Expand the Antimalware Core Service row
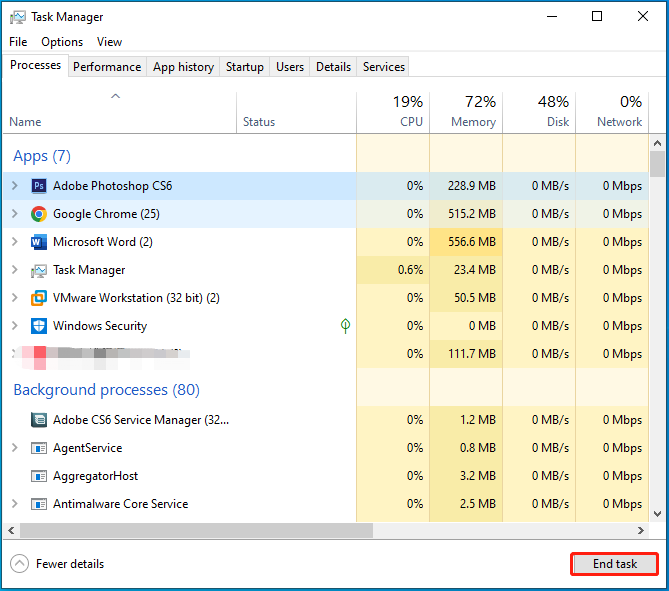Image resolution: width=669 pixels, height=591 pixels. pos(15,504)
